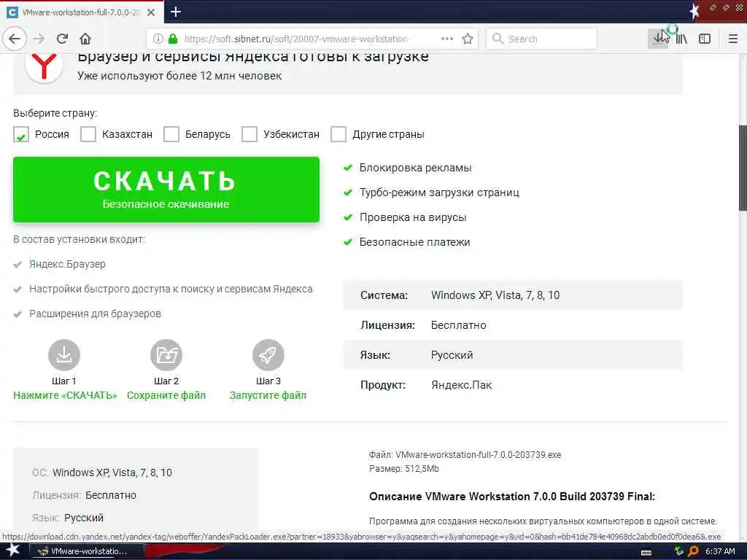The image size is (747, 560).
Task: Click Программа для создания description text
Action: click(543, 521)
